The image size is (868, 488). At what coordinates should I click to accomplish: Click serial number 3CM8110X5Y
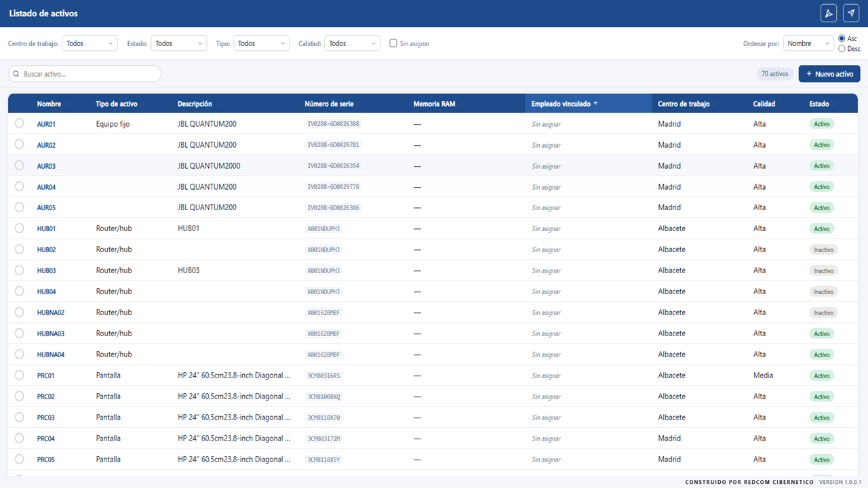point(323,460)
